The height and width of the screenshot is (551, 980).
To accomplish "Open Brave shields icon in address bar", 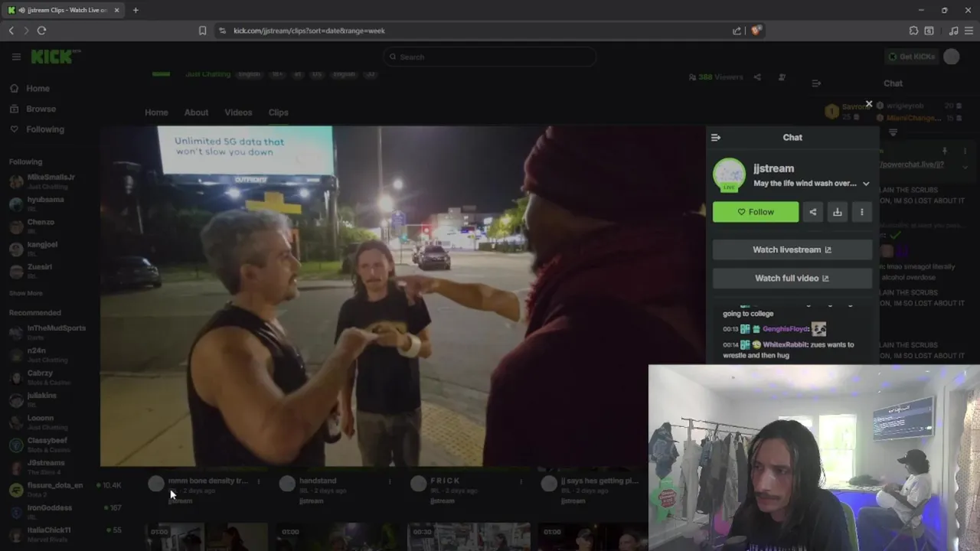I will point(756,31).
